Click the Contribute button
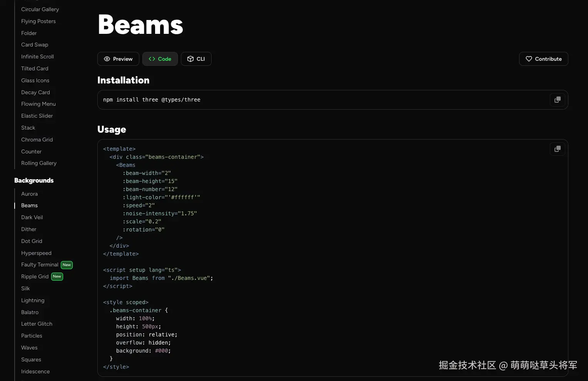The image size is (588, 381). (x=543, y=59)
